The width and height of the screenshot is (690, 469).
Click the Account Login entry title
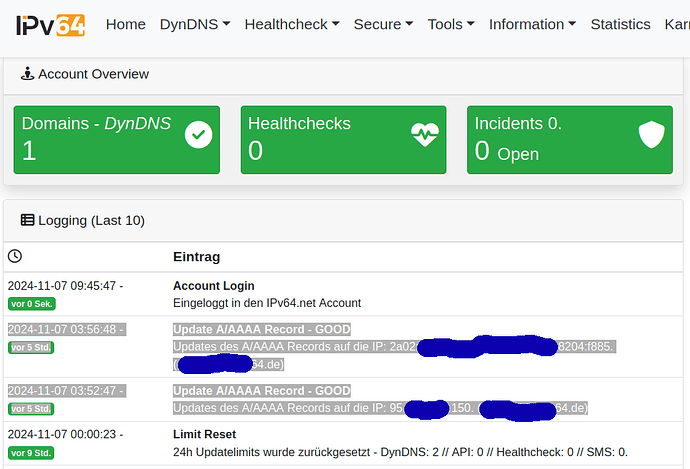click(x=213, y=286)
